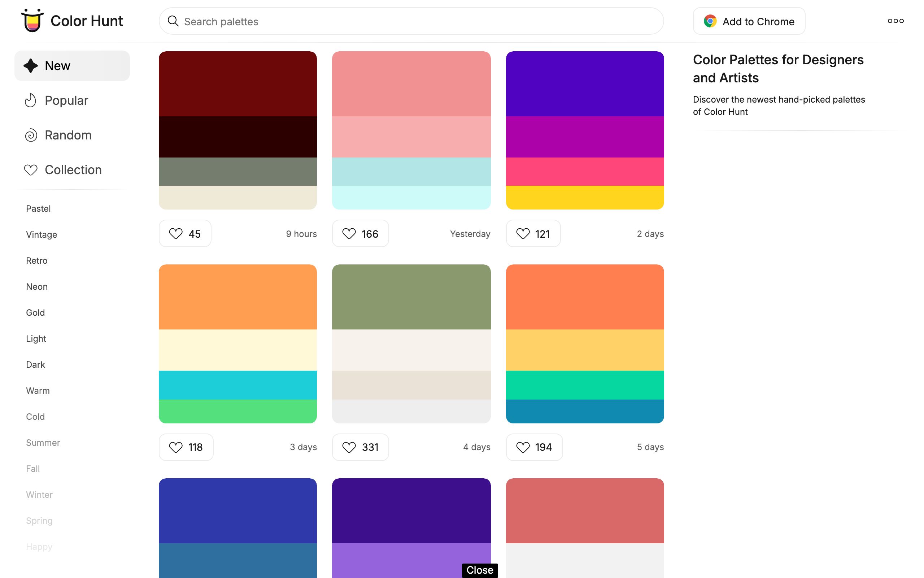Like the palette with 194 likes
924x578 pixels.
(534, 447)
